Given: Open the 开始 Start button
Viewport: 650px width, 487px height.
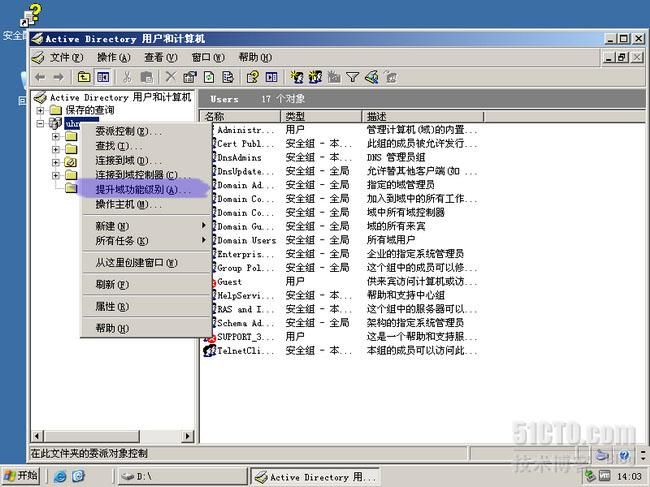Looking at the screenshot, I should pyautogui.click(x=21, y=476).
